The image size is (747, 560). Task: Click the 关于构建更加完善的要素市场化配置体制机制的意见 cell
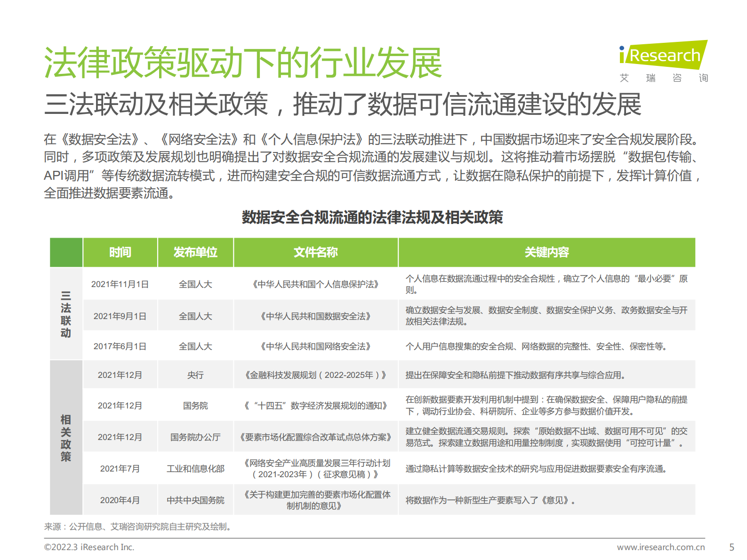[x=316, y=500]
